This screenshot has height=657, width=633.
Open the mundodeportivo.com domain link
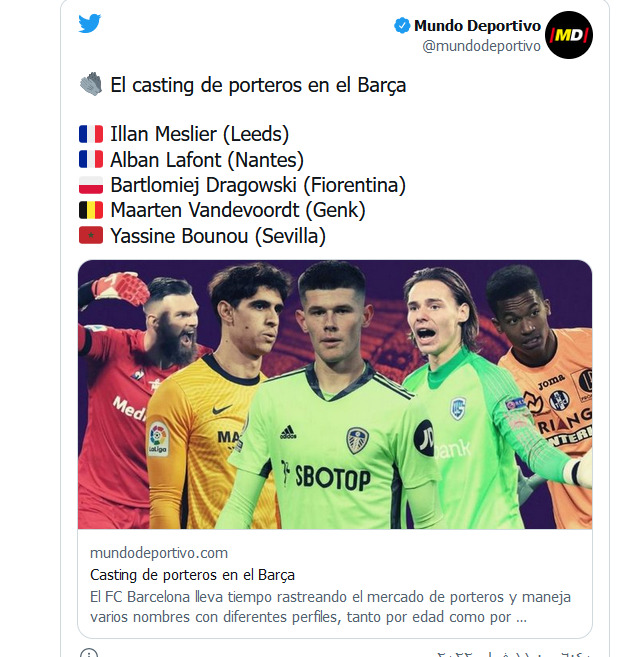pyautogui.click(x=159, y=553)
